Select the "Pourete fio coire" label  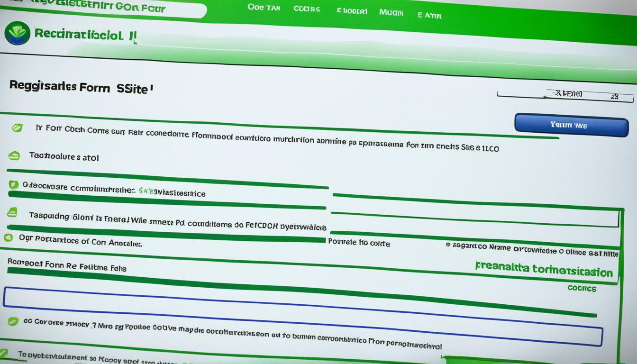pos(359,243)
